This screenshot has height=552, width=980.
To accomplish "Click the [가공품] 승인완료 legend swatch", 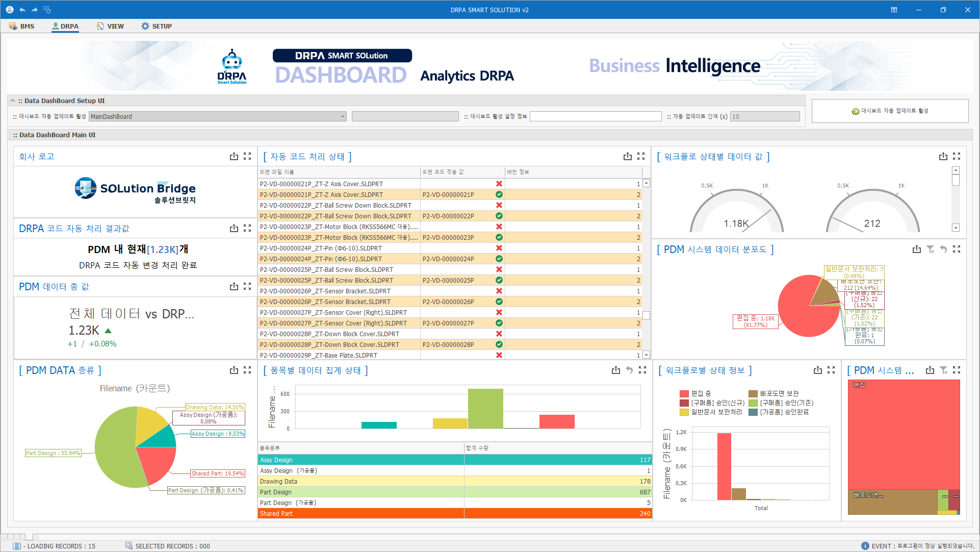I will pyautogui.click(x=753, y=412).
